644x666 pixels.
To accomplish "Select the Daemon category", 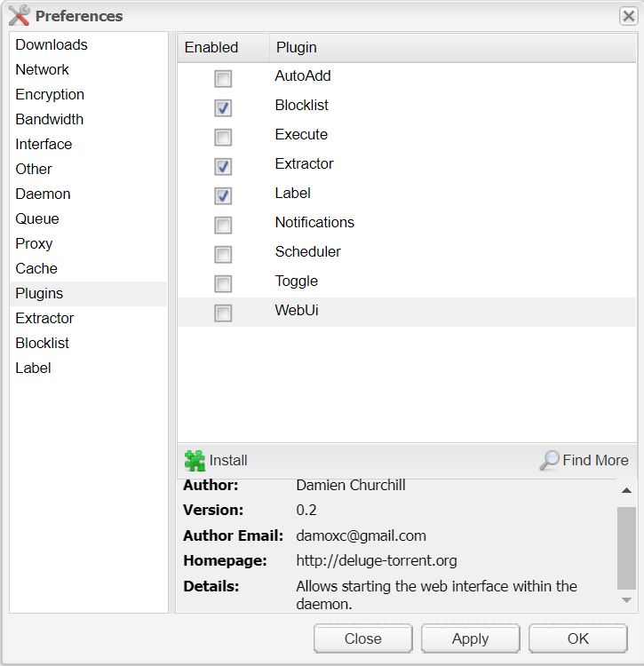I will (x=88, y=194).
